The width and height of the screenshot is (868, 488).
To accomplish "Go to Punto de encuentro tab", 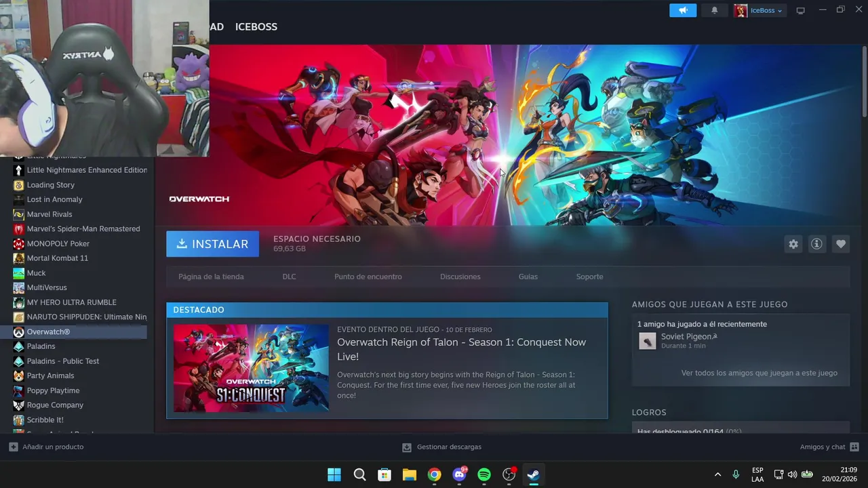I will pyautogui.click(x=368, y=277).
